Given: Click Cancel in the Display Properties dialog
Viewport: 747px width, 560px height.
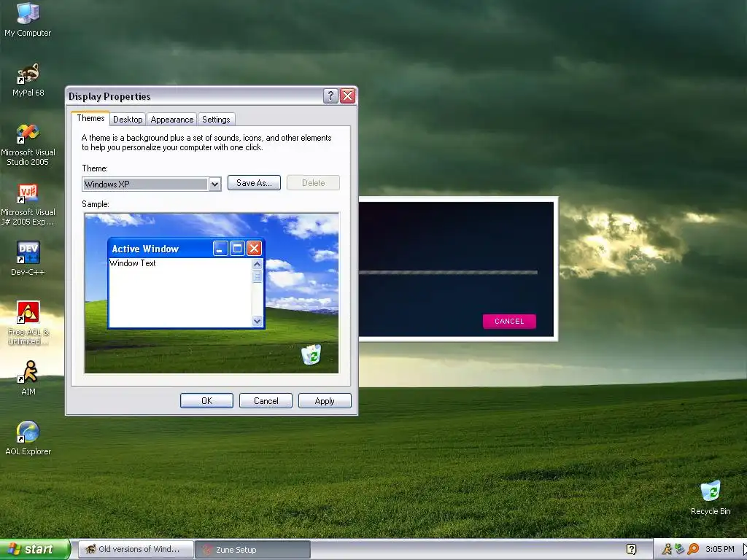Looking at the screenshot, I should tap(266, 401).
